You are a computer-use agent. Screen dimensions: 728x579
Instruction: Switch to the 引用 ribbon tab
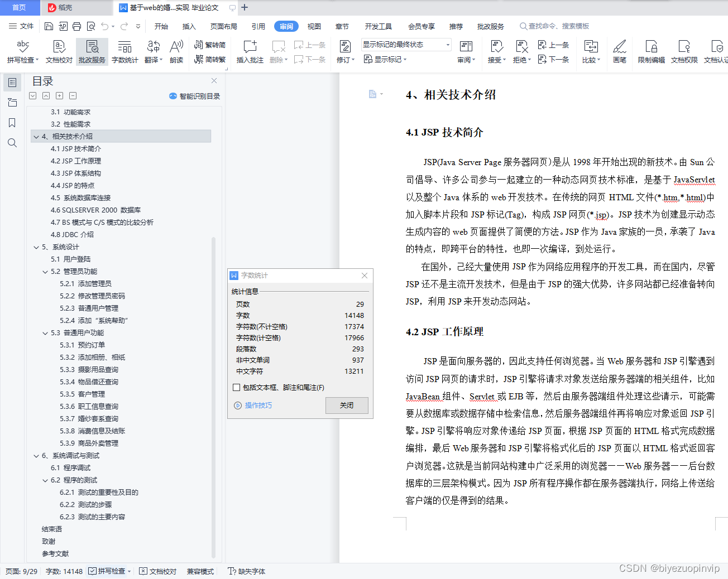pyautogui.click(x=258, y=26)
